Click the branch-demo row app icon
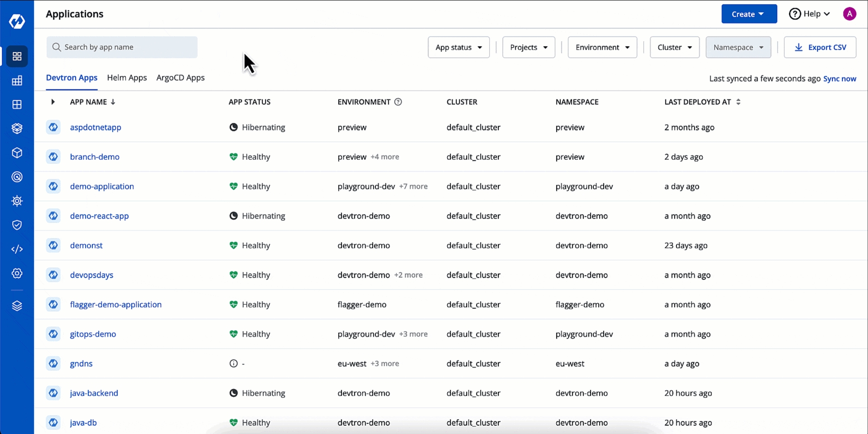868x434 pixels. [x=53, y=157]
